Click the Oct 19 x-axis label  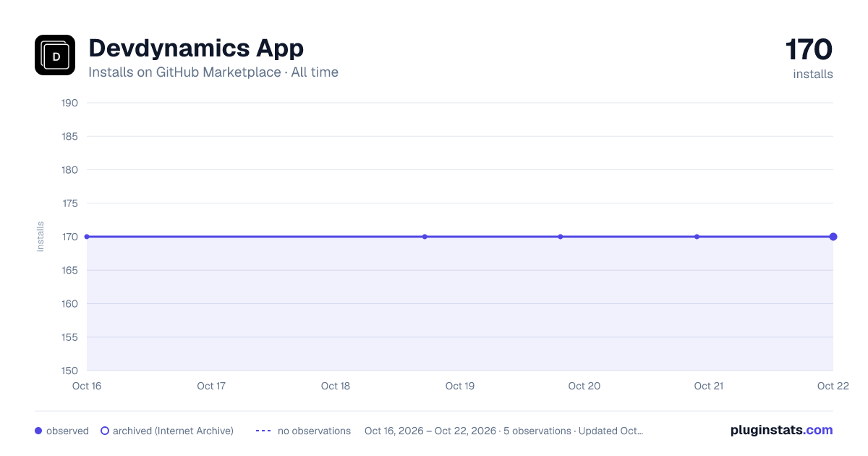click(x=460, y=386)
